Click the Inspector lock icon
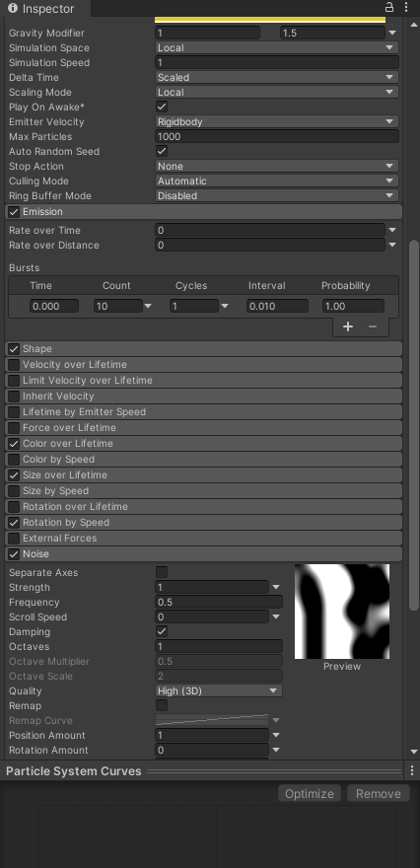This screenshot has width=420, height=868. click(389, 8)
